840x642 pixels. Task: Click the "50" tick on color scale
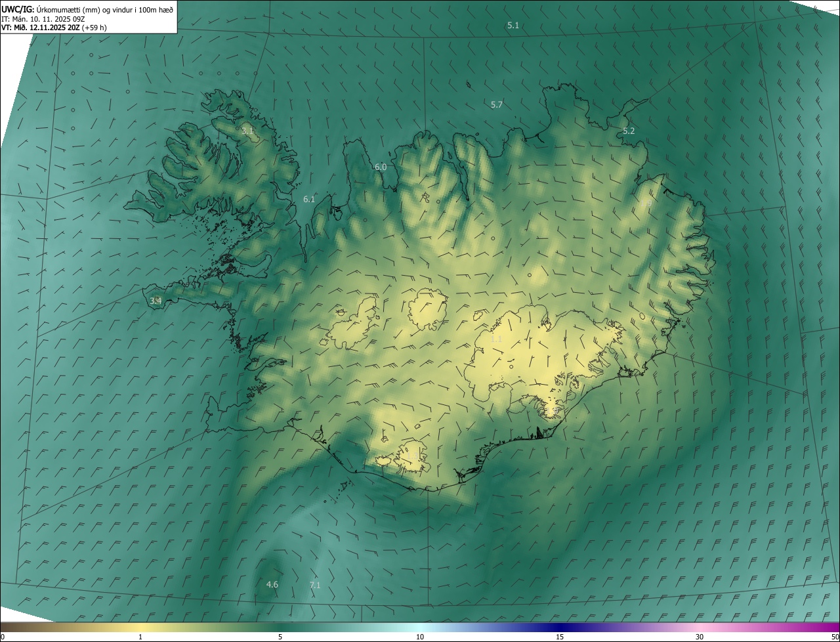coord(835,637)
